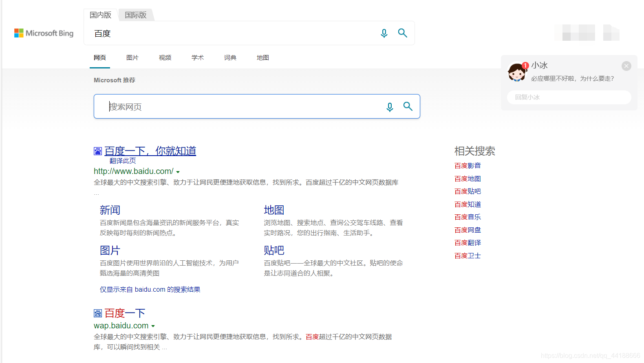Click the Baidu paw favicon beside 百度一下，你就知道
The width and height of the screenshot is (644, 363).
[x=98, y=151]
